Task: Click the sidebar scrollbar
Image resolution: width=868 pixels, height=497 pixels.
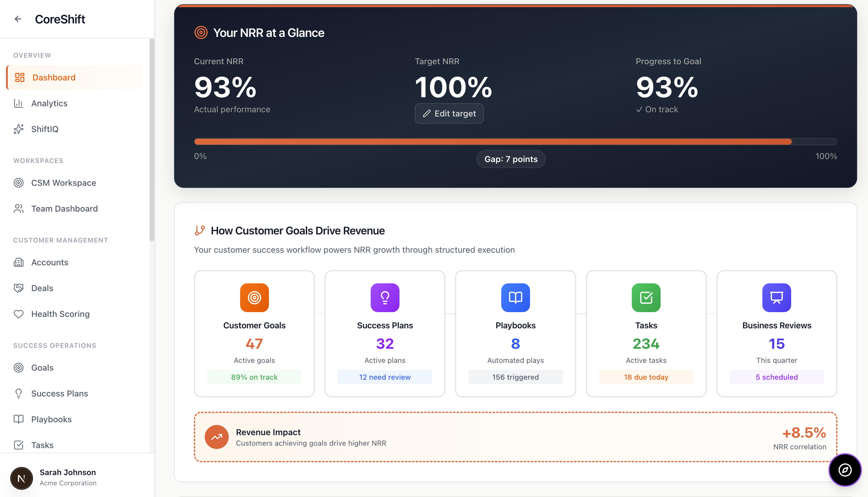Action: click(x=152, y=140)
